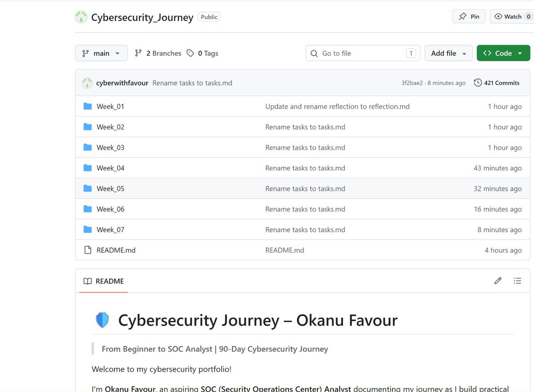Click the tag icon next to 0 Tags
534x392 pixels.
point(190,53)
